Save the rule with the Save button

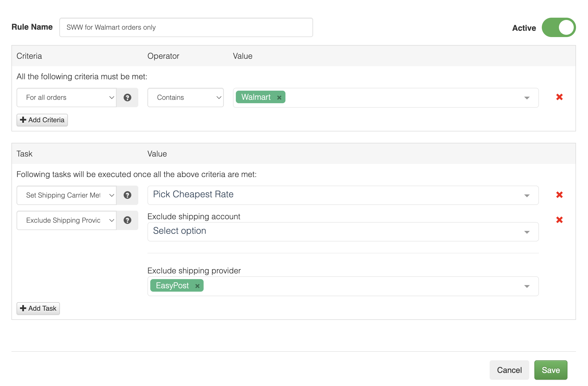tap(550, 370)
